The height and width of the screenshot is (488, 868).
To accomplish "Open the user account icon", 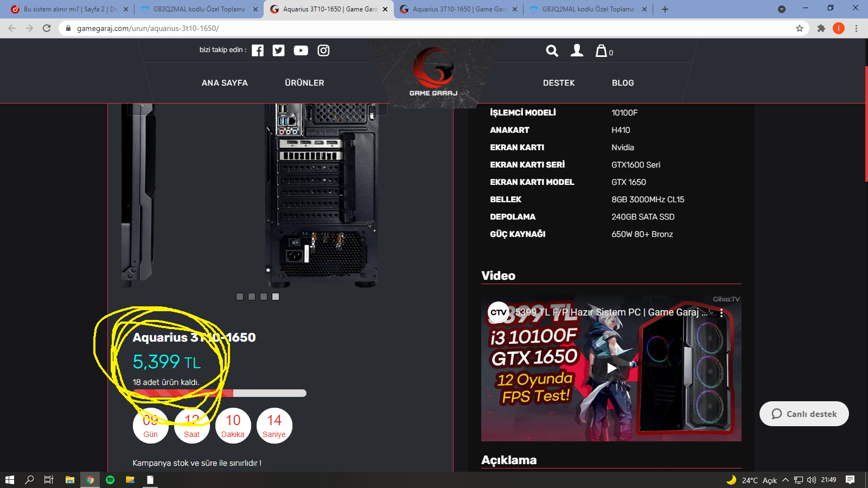I will pyautogui.click(x=577, y=50).
